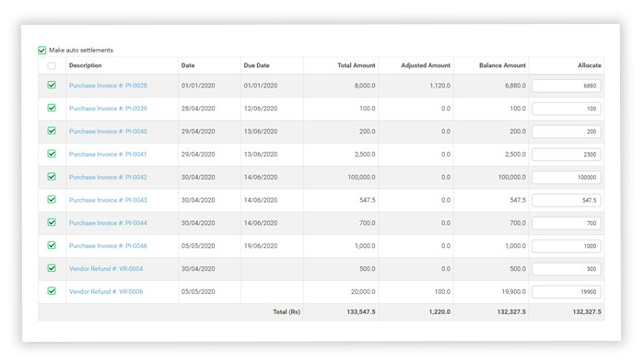Uncheck the row for Vendor Refund VR-0004
The image size is (644, 363).
(x=52, y=268)
